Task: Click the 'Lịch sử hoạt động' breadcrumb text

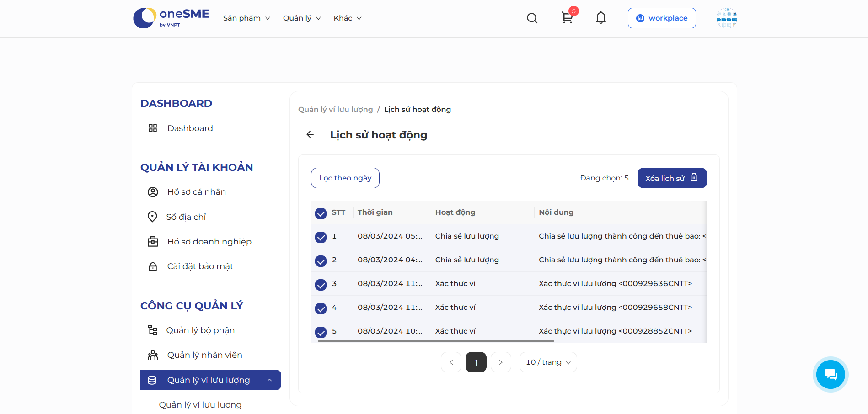Action: pyautogui.click(x=418, y=109)
